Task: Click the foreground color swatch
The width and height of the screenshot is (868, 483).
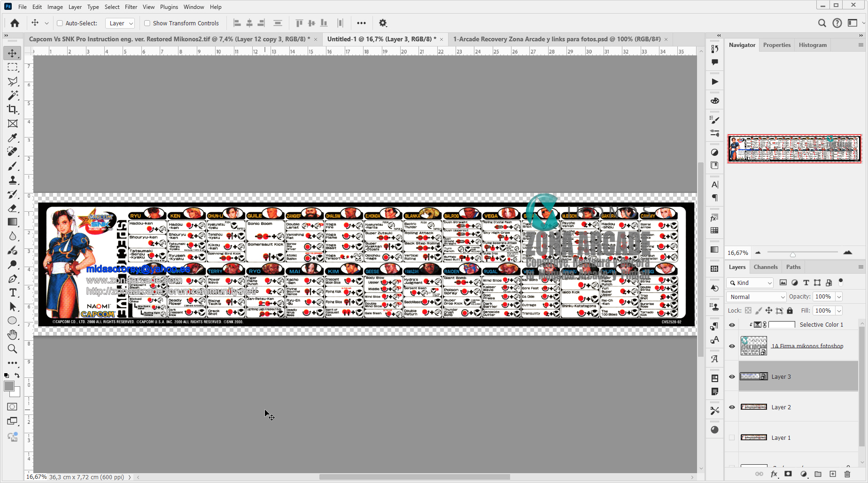Action: click(9, 386)
